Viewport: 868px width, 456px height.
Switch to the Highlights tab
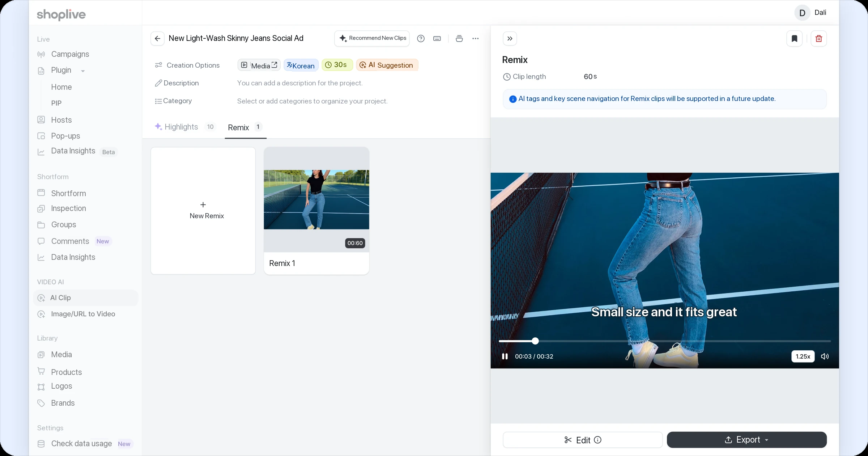(x=185, y=127)
